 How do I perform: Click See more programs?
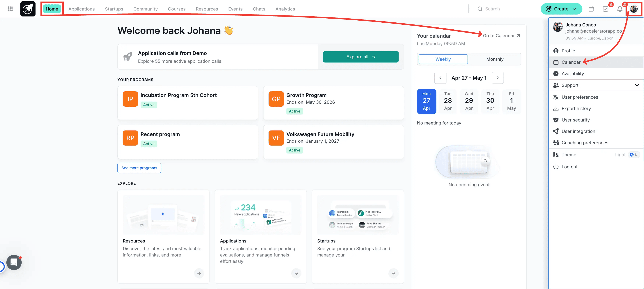pyautogui.click(x=139, y=168)
